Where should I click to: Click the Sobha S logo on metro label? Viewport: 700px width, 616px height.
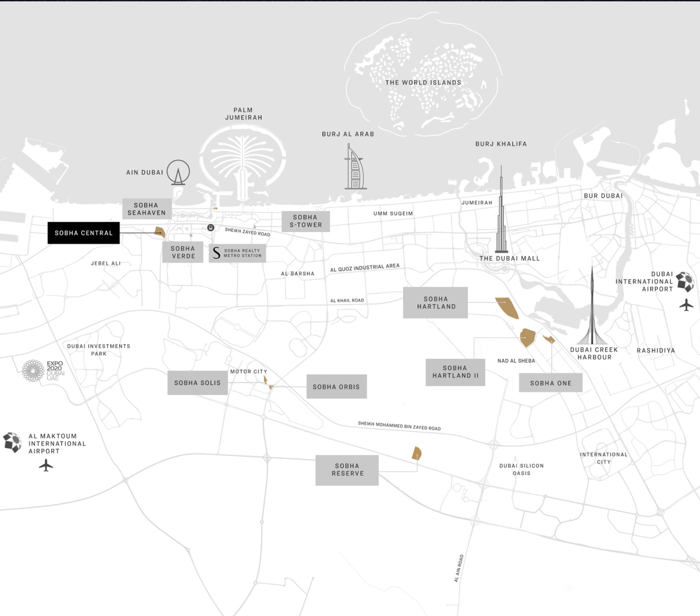click(216, 253)
